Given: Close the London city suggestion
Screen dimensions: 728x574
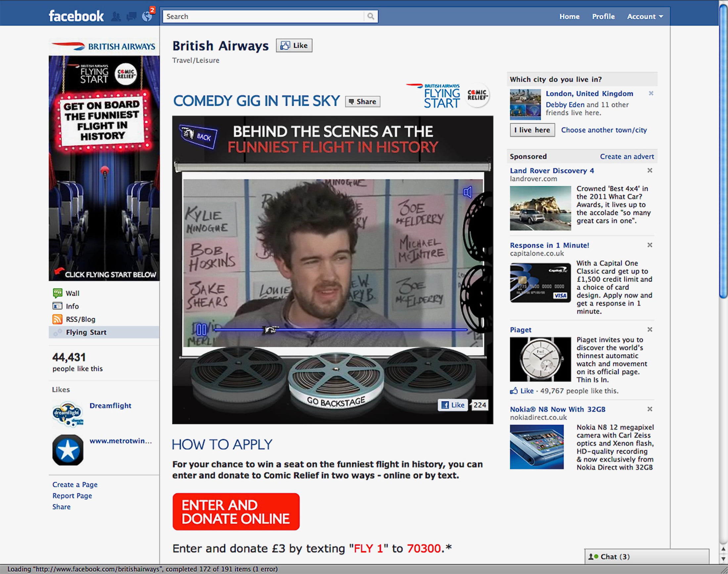Looking at the screenshot, I should [651, 94].
